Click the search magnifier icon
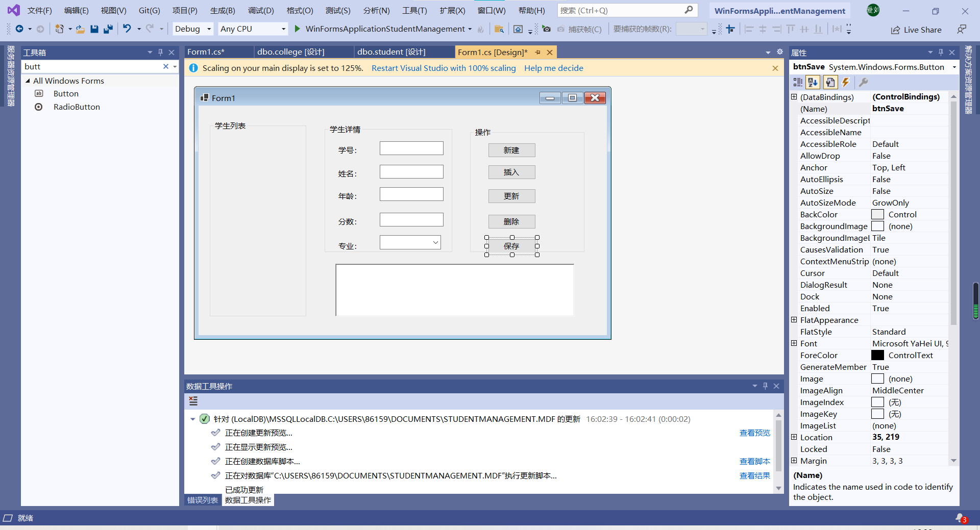980x530 pixels. point(689,10)
